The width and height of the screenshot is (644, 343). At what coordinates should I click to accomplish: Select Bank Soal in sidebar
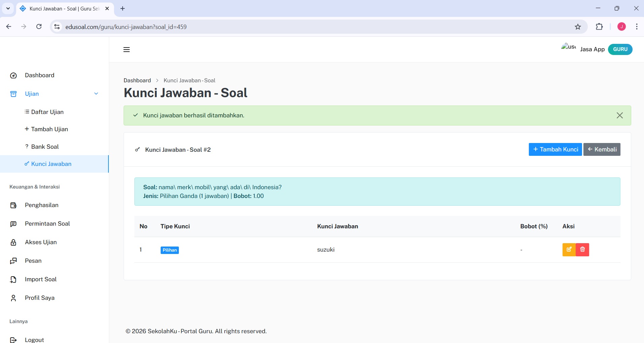45,147
